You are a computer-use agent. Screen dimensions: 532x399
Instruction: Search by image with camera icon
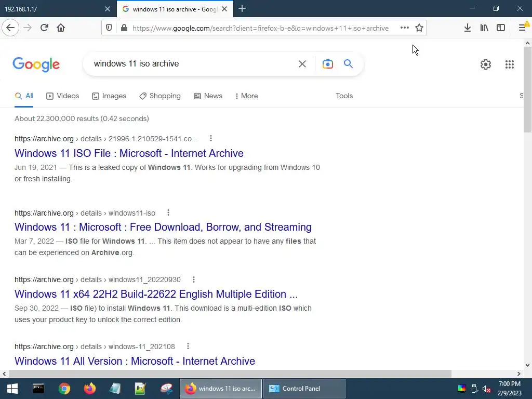pos(328,64)
